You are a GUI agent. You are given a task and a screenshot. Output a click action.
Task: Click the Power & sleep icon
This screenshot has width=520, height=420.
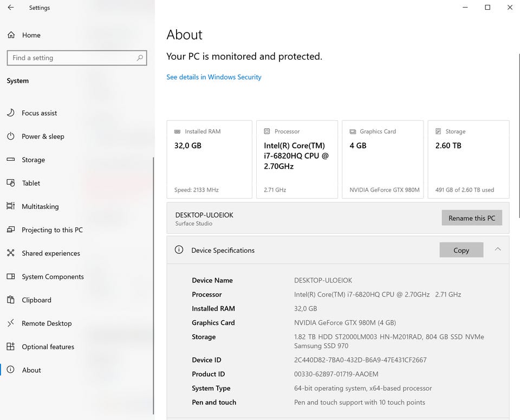(11, 136)
